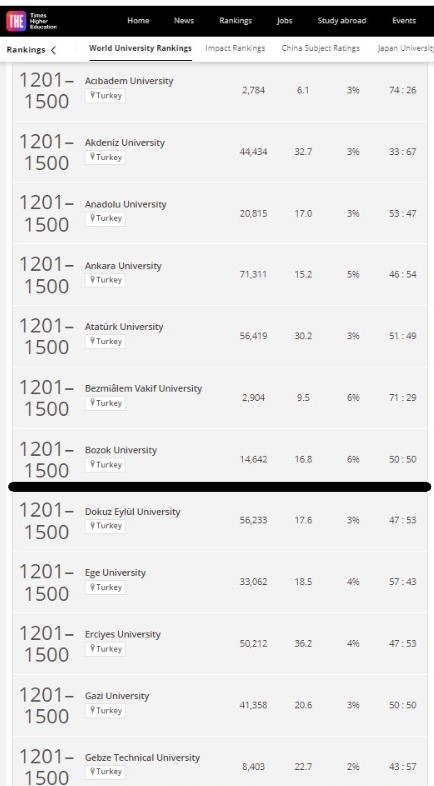434x786 pixels.
Task: Open the Study abroad menu
Action: click(x=342, y=21)
